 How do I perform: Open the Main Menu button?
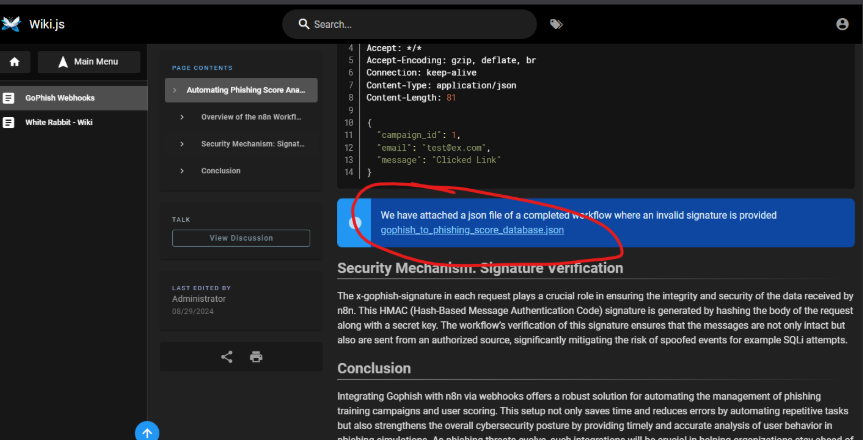(89, 62)
